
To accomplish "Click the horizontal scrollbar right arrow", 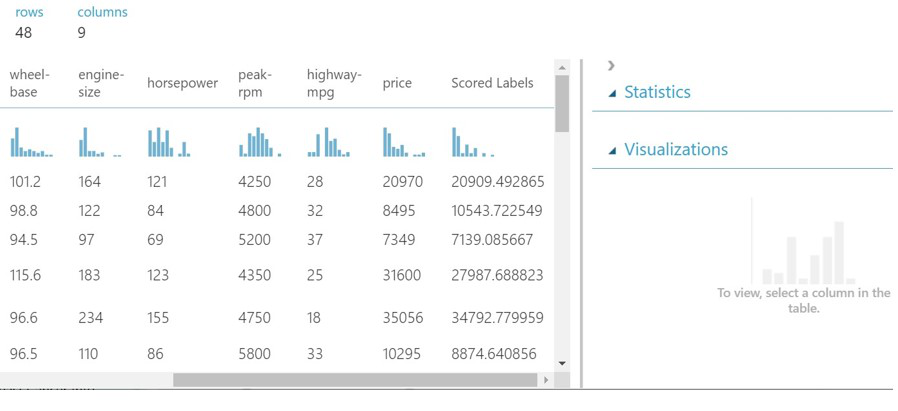I will (545, 380).
